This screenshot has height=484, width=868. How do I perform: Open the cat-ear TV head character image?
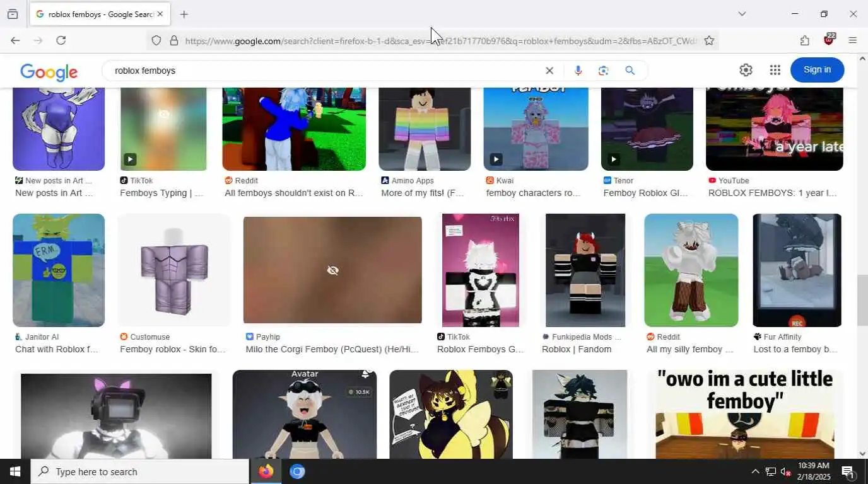pos(116,416)
